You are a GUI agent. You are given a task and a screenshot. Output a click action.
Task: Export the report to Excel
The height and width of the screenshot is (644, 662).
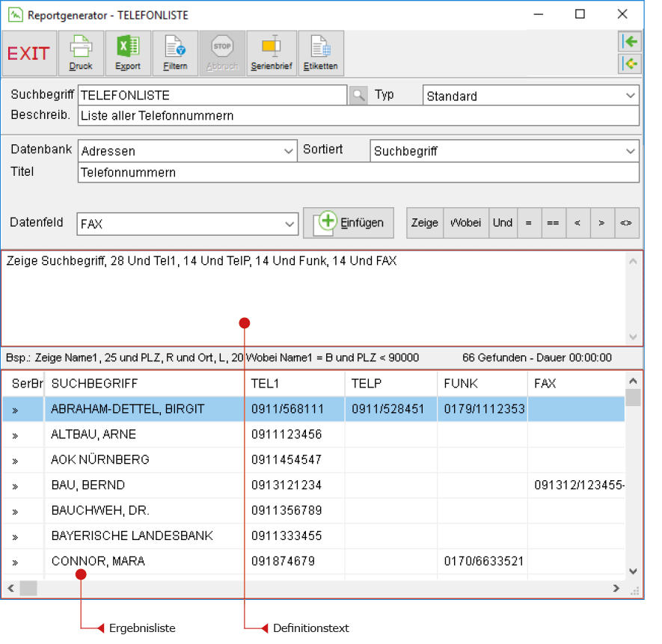point(128,53)
